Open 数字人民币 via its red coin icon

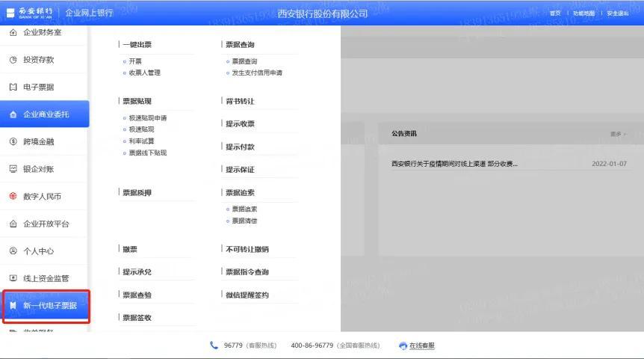(13, 196)
